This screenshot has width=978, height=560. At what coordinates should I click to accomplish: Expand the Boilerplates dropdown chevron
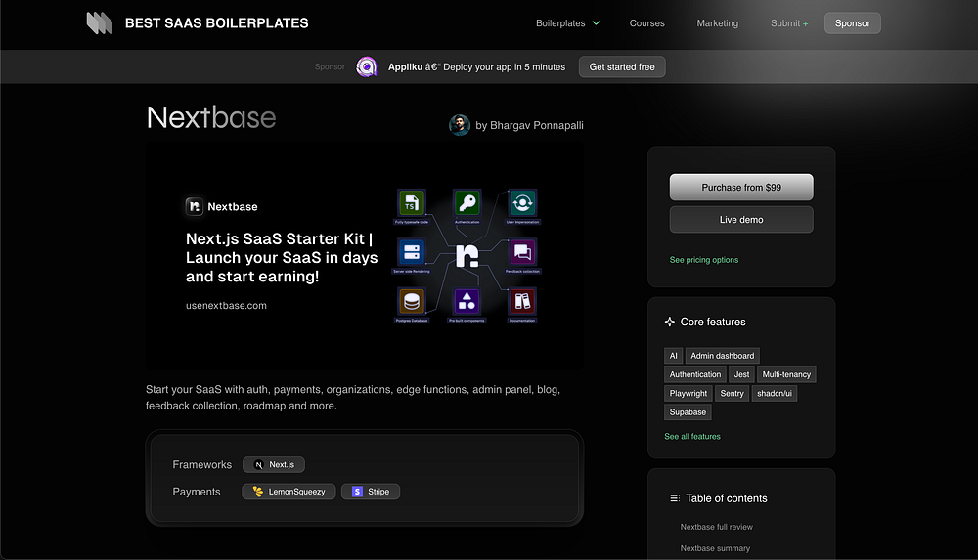point(596,23)
